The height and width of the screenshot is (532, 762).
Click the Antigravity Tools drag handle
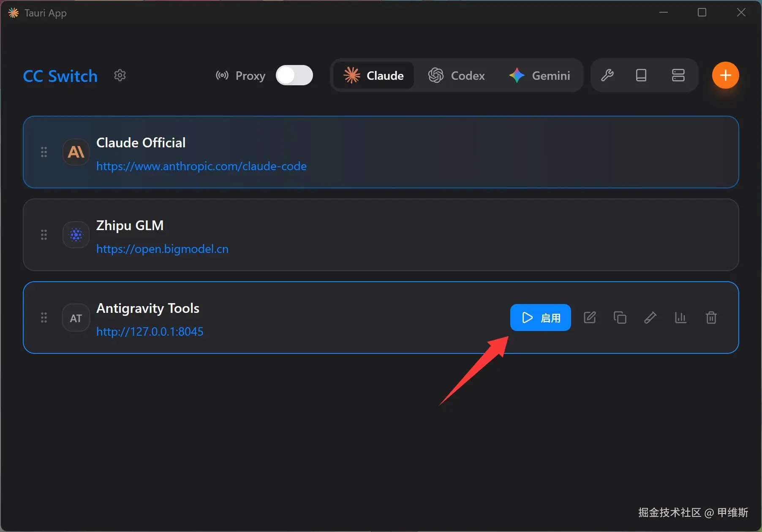tap(44, 318)
